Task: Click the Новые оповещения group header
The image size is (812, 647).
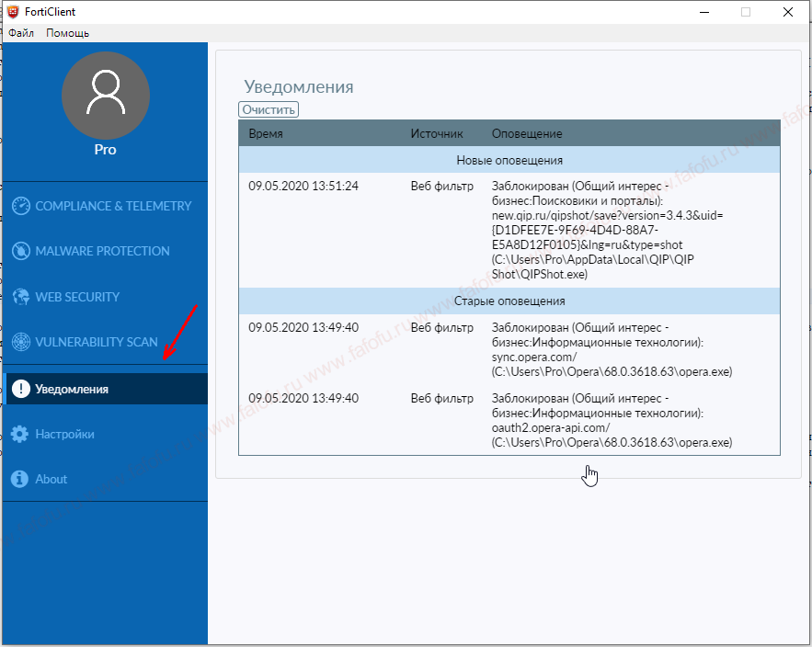Action: (x=509, y=160)
